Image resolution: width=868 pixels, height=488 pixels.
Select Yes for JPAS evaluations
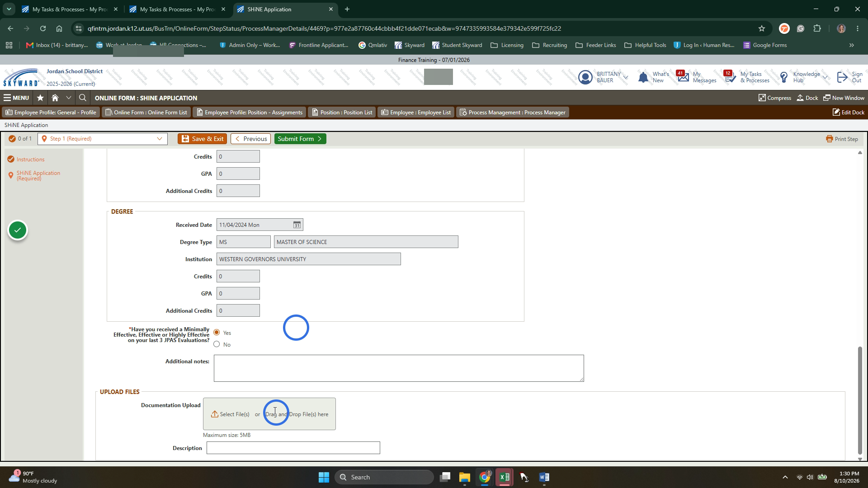tap(217, 333)
